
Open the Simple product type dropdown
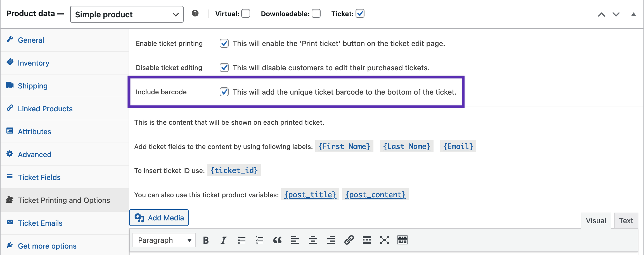click(126, 14)
